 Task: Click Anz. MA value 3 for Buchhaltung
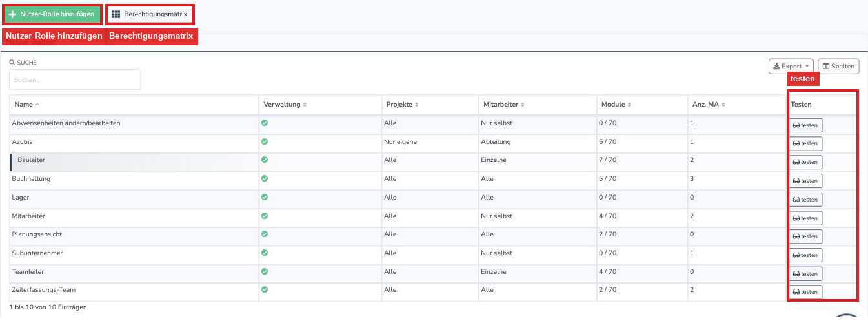click(x=692, y=179)
